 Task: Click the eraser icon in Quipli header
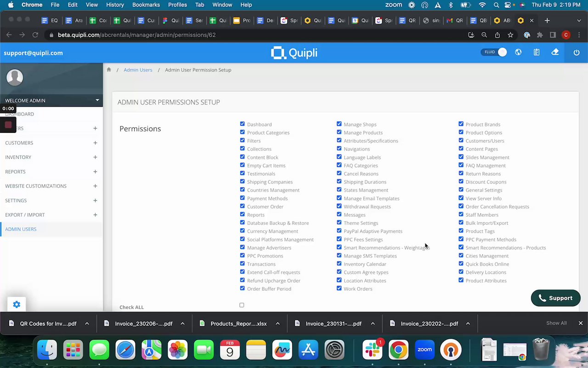pos(555,52)
